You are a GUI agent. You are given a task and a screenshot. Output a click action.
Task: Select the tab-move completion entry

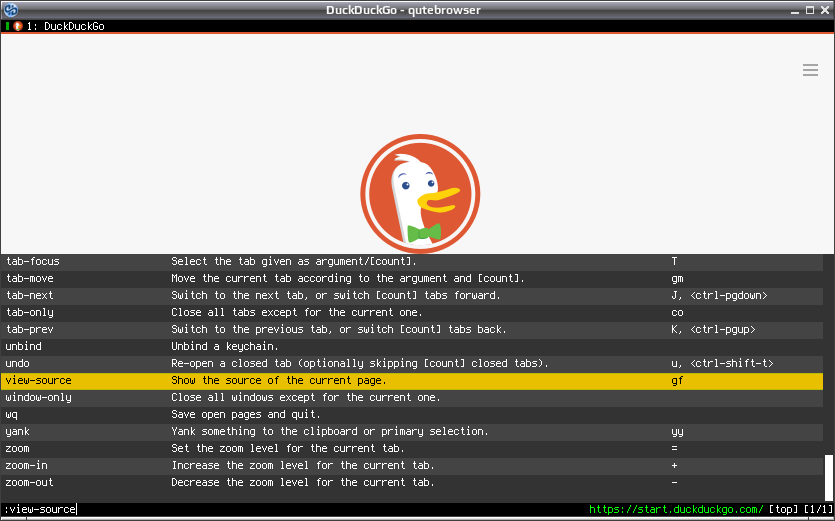click(x=412, y=279)
